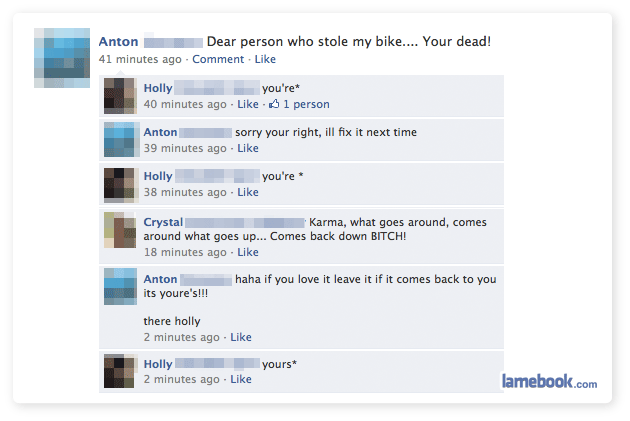Like Anton's 'there holly' comment
This screenshot has height=421, width=630.
[241, 337]
